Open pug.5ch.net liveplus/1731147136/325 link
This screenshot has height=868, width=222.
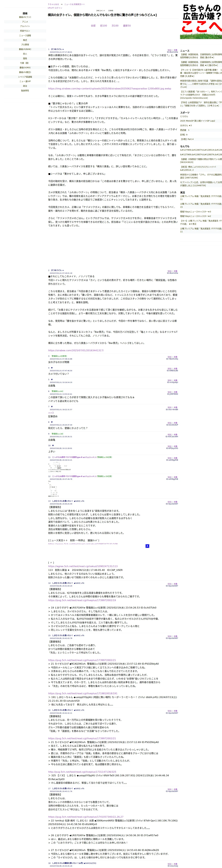coord(82,772)
